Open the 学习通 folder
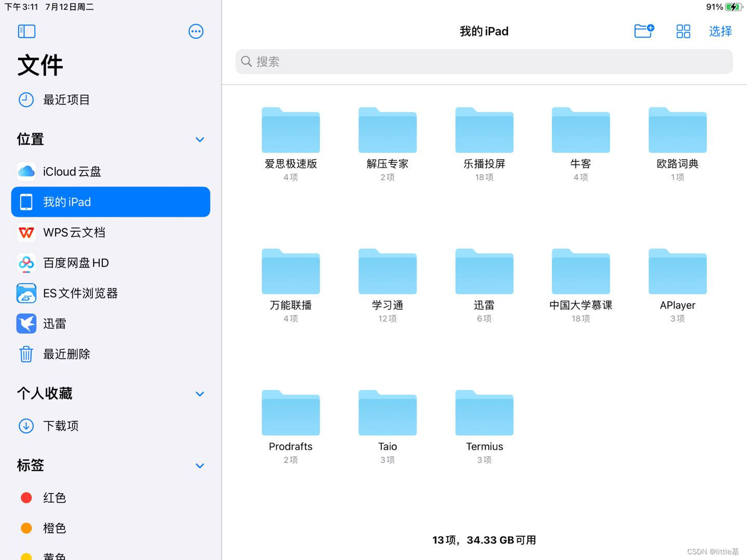The width and height of the screenshot is (747, 560). tap(388, 272)
